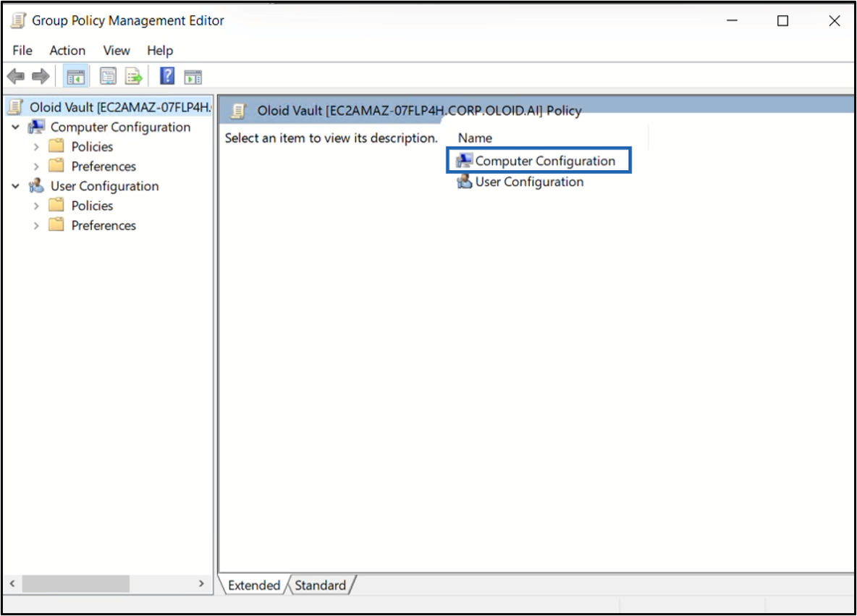Expand Preferences under Computer Configuration
This screenshot has width=857, height=616.
(36, 166)
